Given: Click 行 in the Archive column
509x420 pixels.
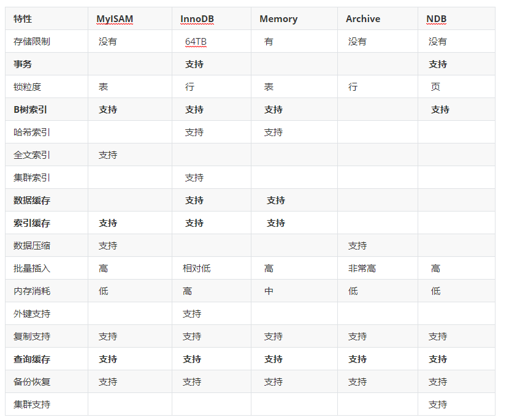Looking at the screenshot, I should pyautogui.click(x=353, y=87).
